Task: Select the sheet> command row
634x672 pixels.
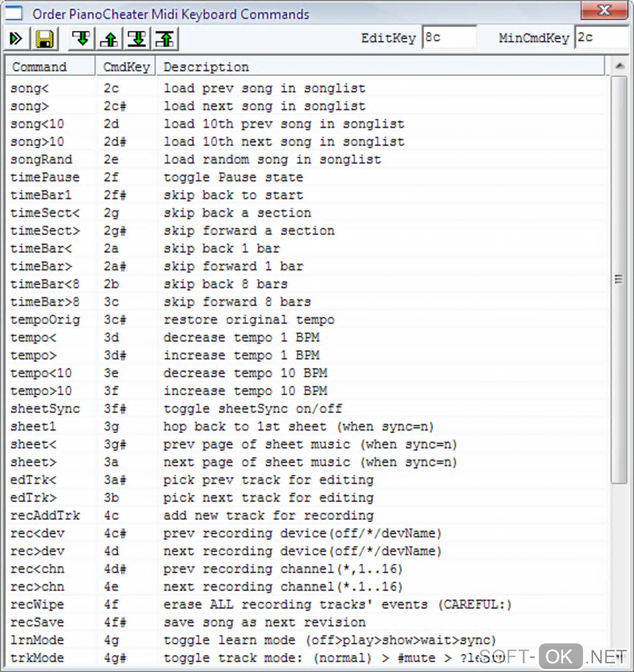Action: 308,462
